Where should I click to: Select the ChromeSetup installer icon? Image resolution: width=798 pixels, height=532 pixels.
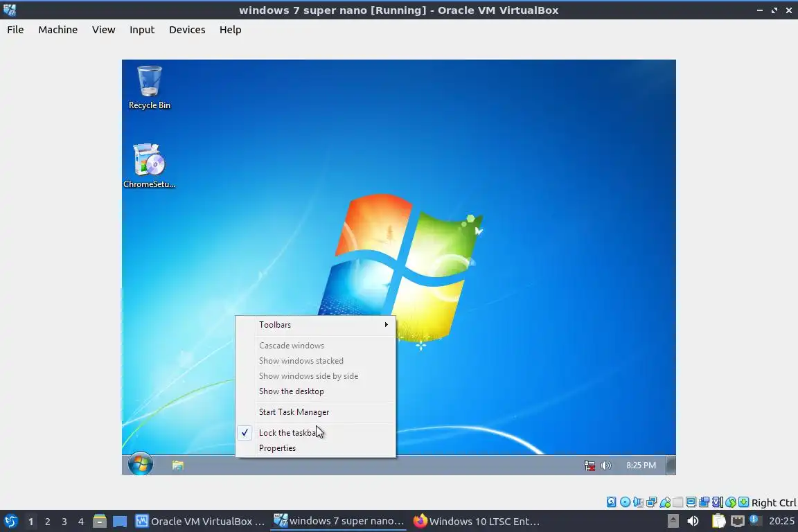[x=149, y=166]
